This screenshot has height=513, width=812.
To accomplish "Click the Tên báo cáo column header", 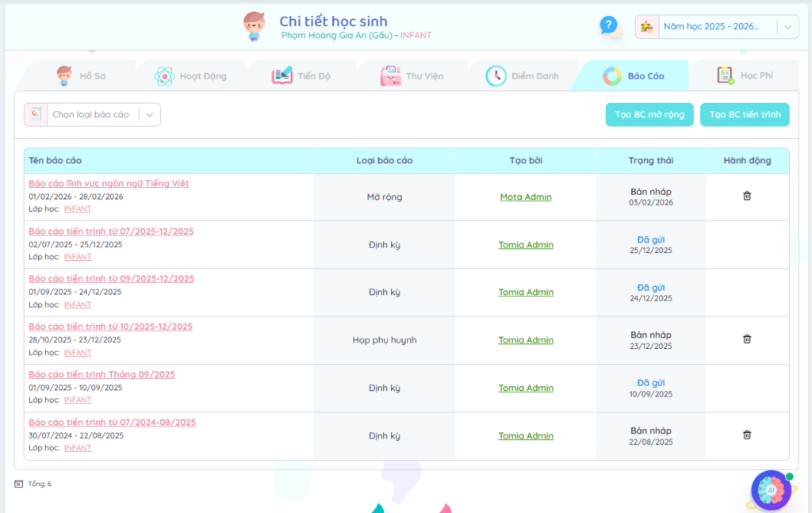I will tap(56, 160).
